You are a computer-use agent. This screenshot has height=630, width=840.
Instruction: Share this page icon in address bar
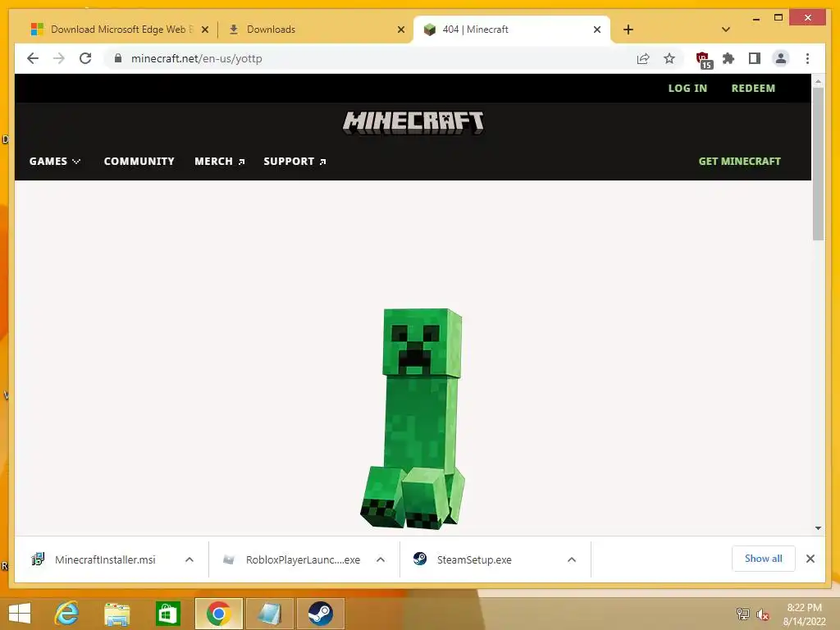pos(643,58)
